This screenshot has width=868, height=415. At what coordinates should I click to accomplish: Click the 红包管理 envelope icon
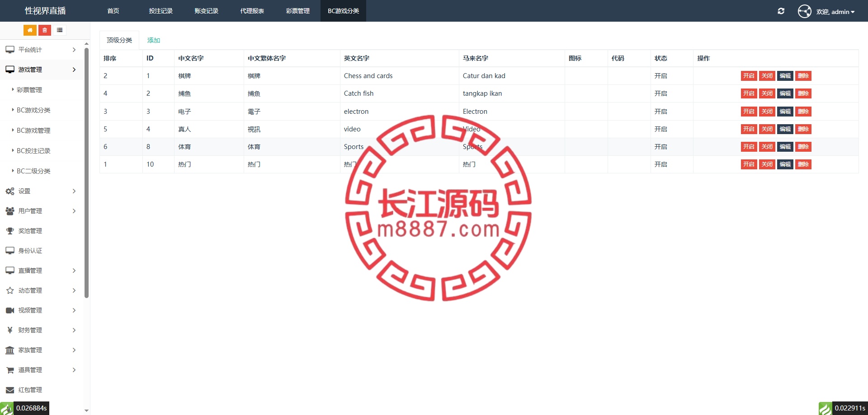tap(10, 390)
